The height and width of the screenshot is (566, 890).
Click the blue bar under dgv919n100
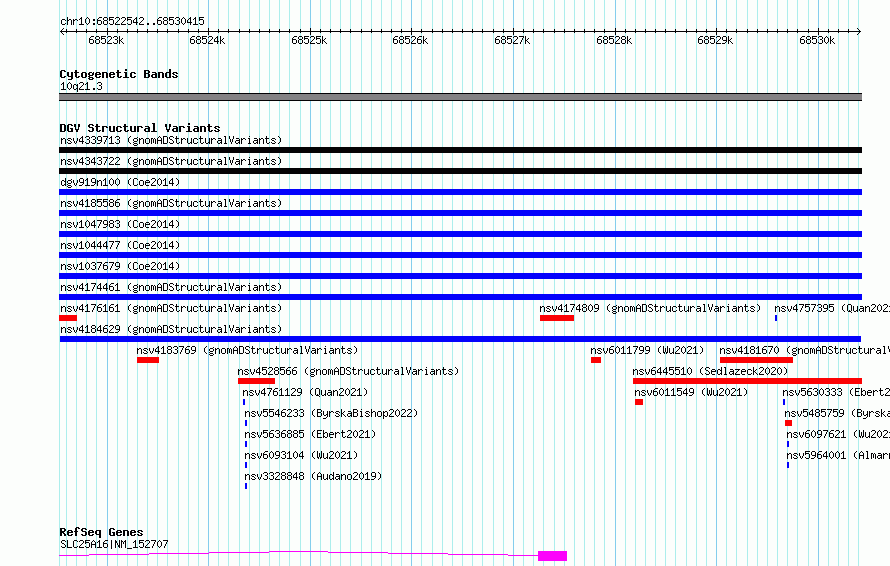460,192
